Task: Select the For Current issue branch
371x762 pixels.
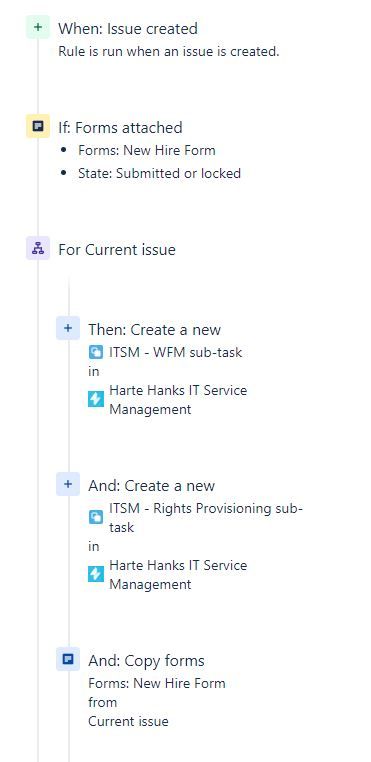Action: pos(117,249)
